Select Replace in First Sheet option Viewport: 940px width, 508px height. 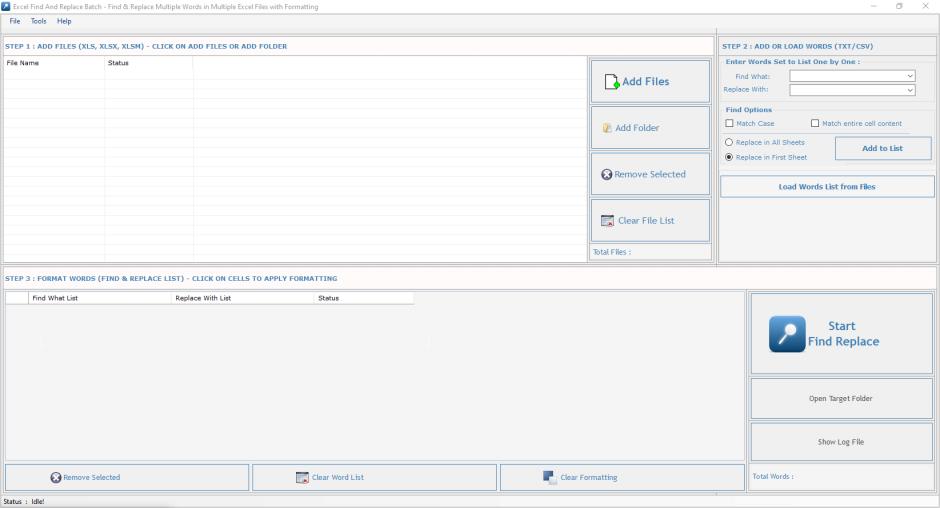pyautogui.click(x=729, y=157)
